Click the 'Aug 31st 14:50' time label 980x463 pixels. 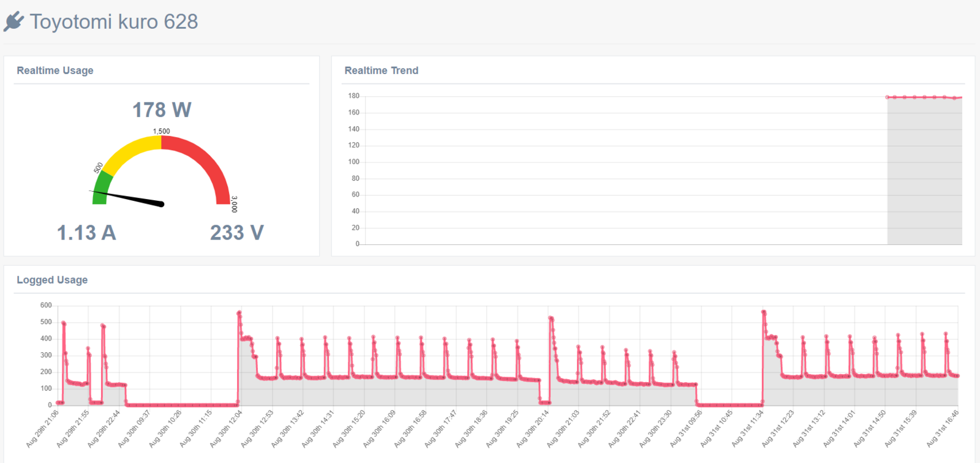[x=870, y=429]
